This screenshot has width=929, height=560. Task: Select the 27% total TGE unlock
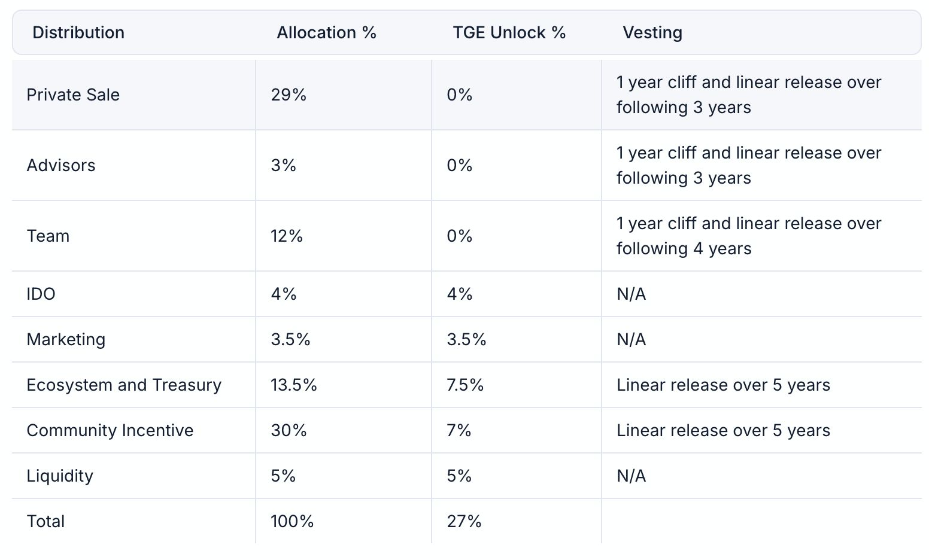pyautogui.click(x=464, y=522)
